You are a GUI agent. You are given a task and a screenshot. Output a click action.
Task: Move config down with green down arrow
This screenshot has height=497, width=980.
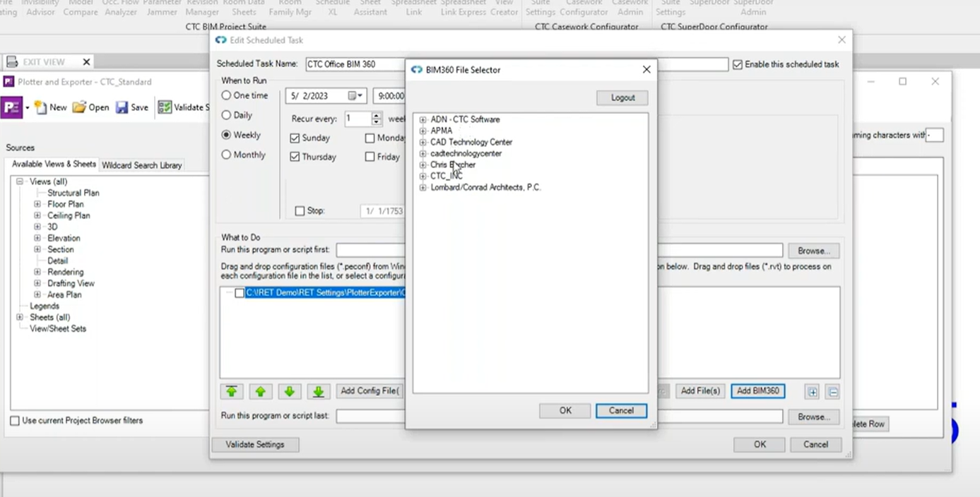click(290, 391)
